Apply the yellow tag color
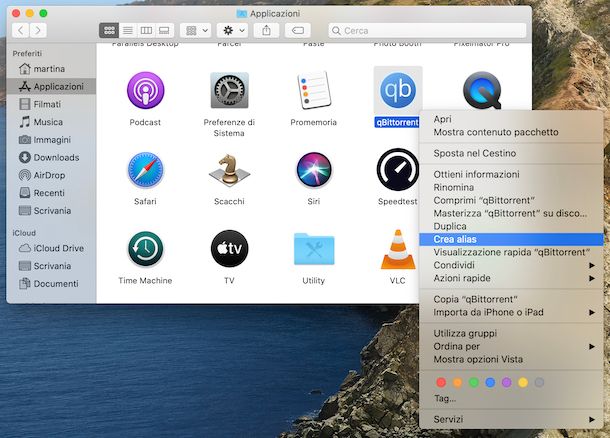 point(523,383)
